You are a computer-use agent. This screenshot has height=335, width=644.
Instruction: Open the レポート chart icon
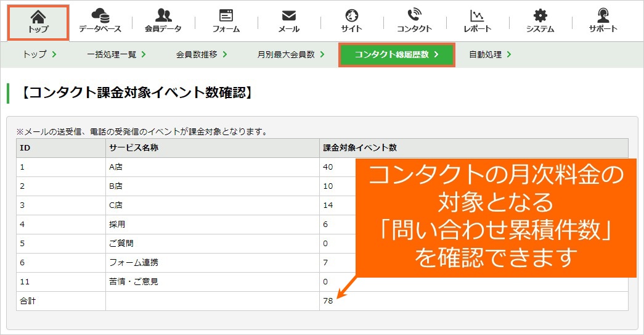pyautogui.click(x=477, y=15)
